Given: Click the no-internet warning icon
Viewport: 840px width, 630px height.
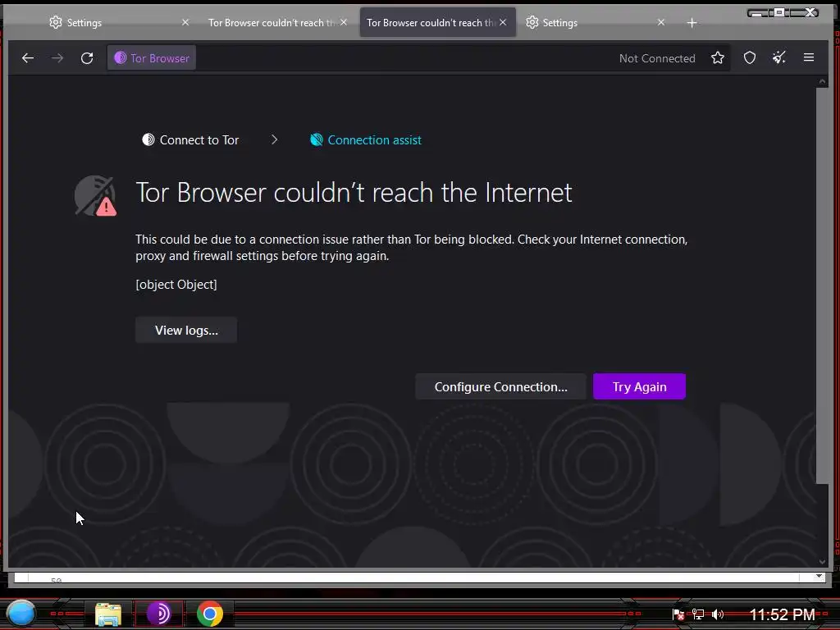Looking at the screenshot, I should click(x=96, y=195).
